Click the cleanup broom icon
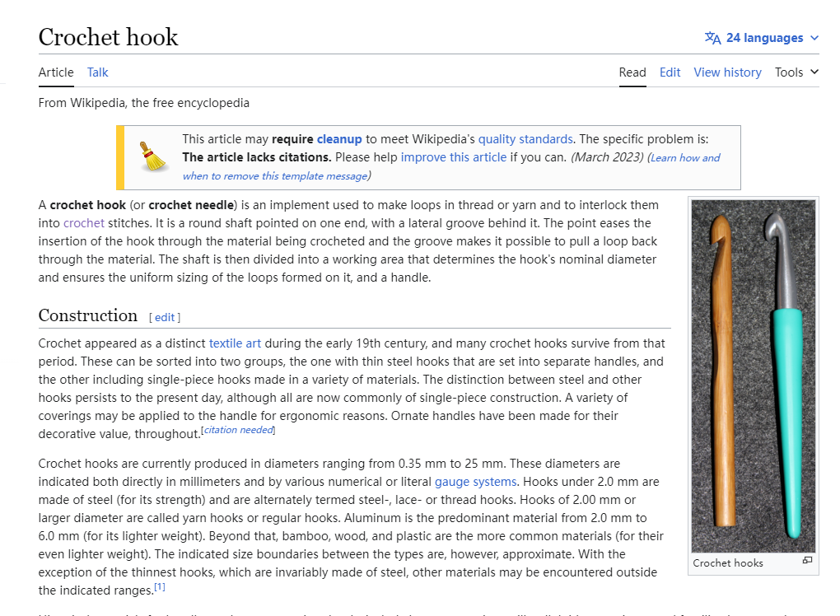The height and width of the screenshot is (616, 840). (153, 156)
